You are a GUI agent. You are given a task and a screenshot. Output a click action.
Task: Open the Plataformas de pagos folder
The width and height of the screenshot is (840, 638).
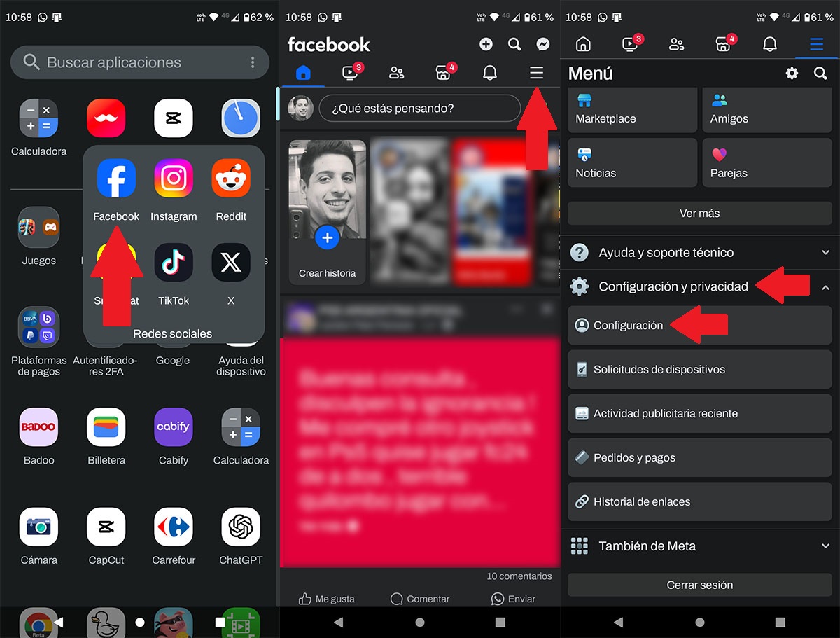pos(38,327)
